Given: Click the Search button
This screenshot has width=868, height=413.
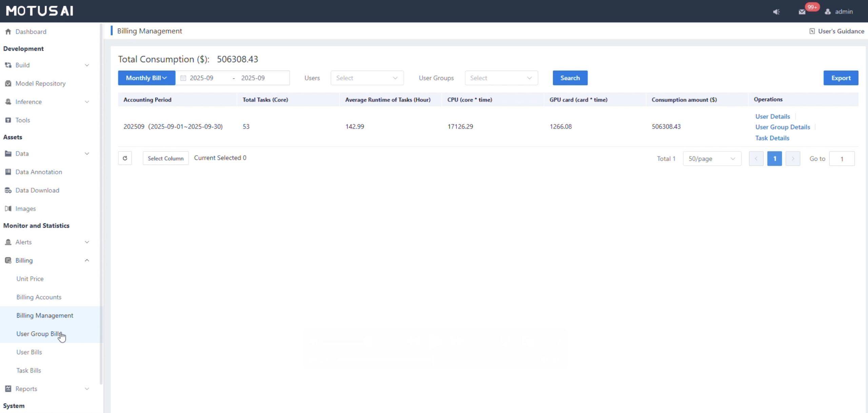Looking at the screenshot, I should (x=570, y=78).
